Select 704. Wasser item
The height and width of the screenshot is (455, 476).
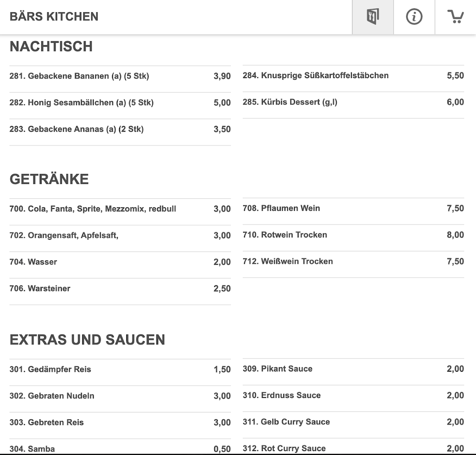(120, 265)
